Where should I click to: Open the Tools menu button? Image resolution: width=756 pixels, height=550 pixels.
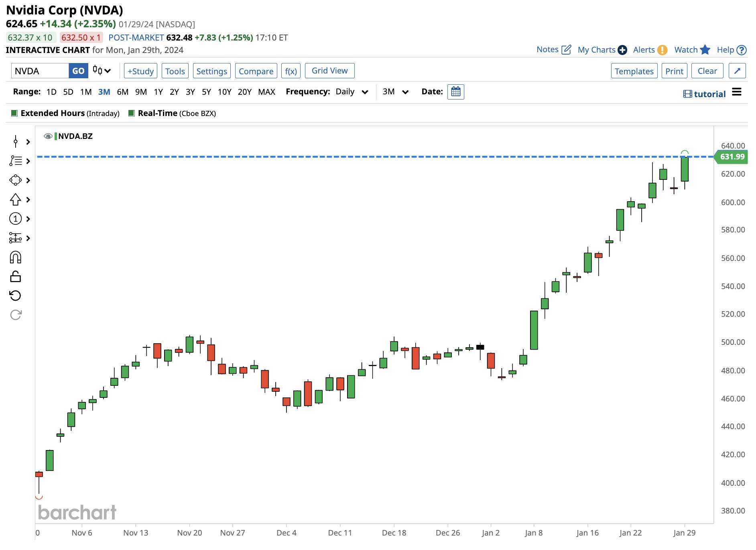point(175,71)
